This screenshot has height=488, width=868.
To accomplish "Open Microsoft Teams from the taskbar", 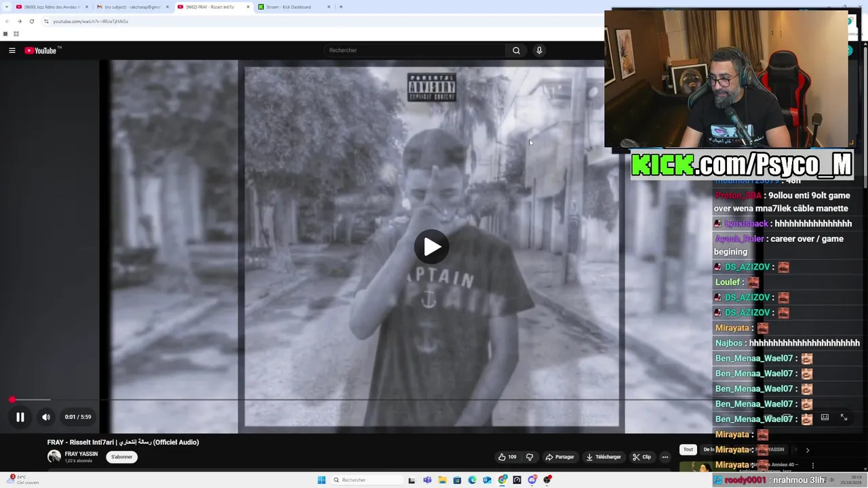I will 427,480.
